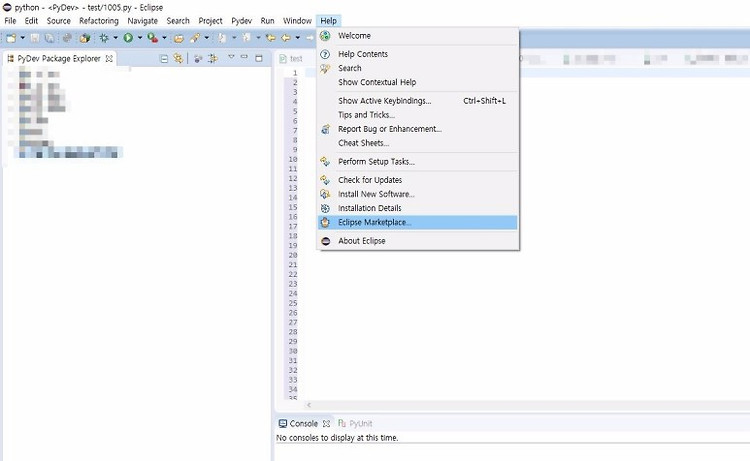Choose Installation Details entry
This screenshot has height=461, width=750.
pos(418,208)
